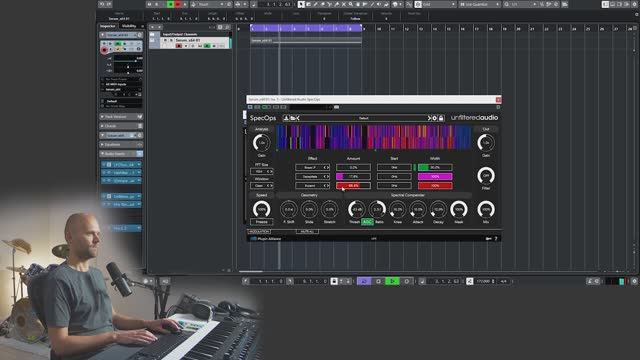The image size is (640, 360).
Task: Click the Mix knob in SpecOps
Action: (x=486, y=209)
